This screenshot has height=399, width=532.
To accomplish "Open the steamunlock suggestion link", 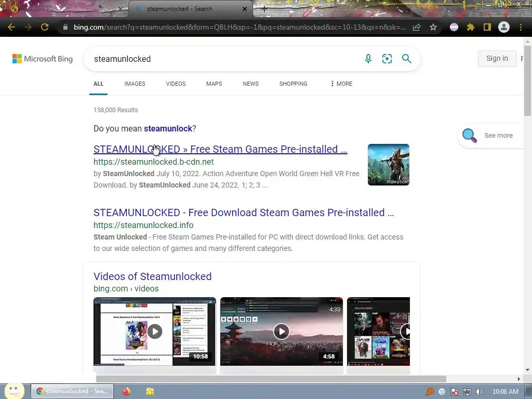I will (x=168, y=129).
